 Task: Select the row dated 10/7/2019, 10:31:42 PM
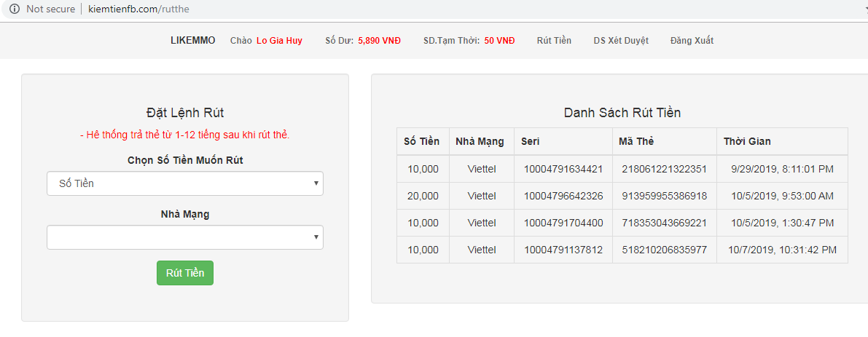pos(782,250)
